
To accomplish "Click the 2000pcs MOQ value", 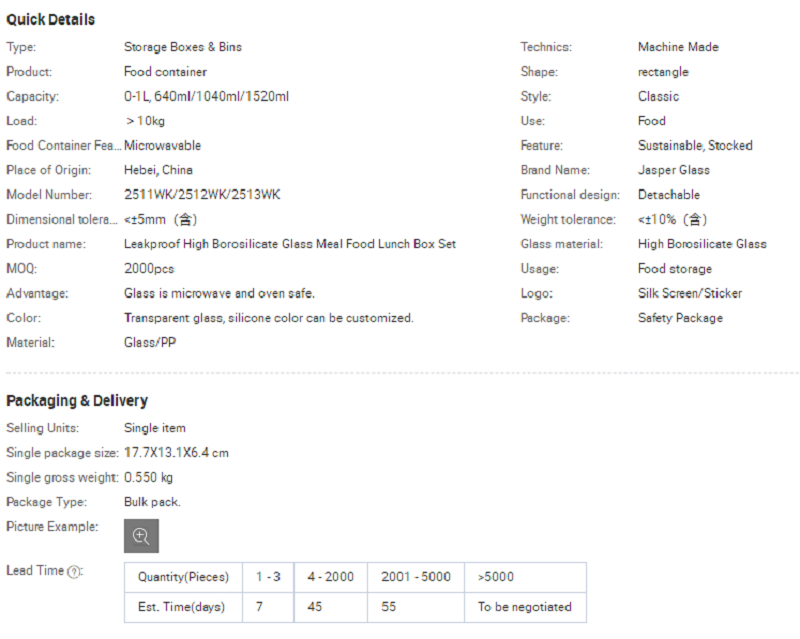I will pos(149,269).
